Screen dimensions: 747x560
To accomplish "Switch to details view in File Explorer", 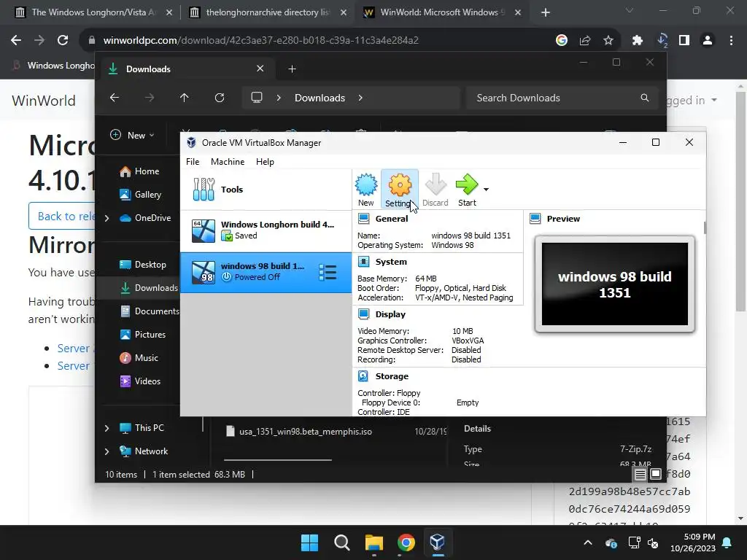I will pos(640,474).
